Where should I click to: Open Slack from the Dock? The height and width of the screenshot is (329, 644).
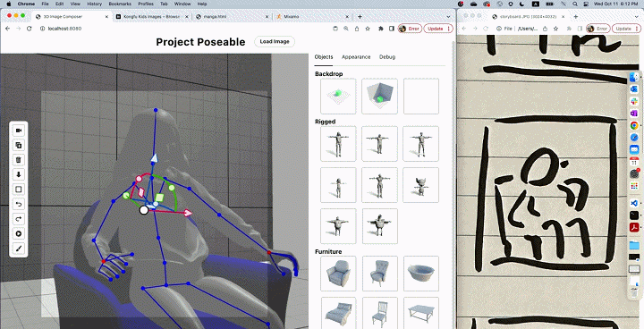coord(634,101)
